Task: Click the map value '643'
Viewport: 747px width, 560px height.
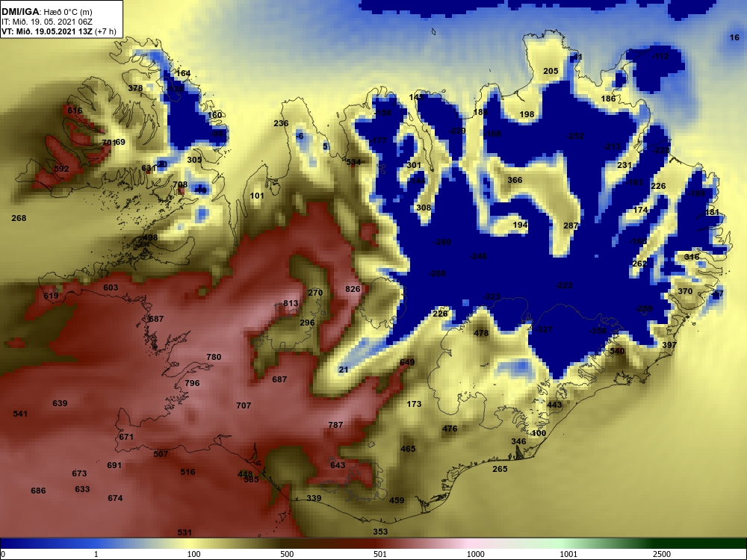Action: [x=338, y=465]
